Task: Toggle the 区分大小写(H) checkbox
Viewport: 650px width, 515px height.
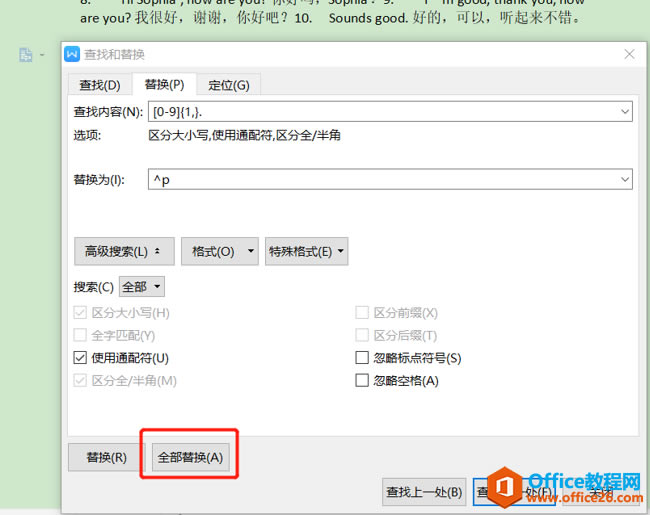Action: click(x=80, y=313)
